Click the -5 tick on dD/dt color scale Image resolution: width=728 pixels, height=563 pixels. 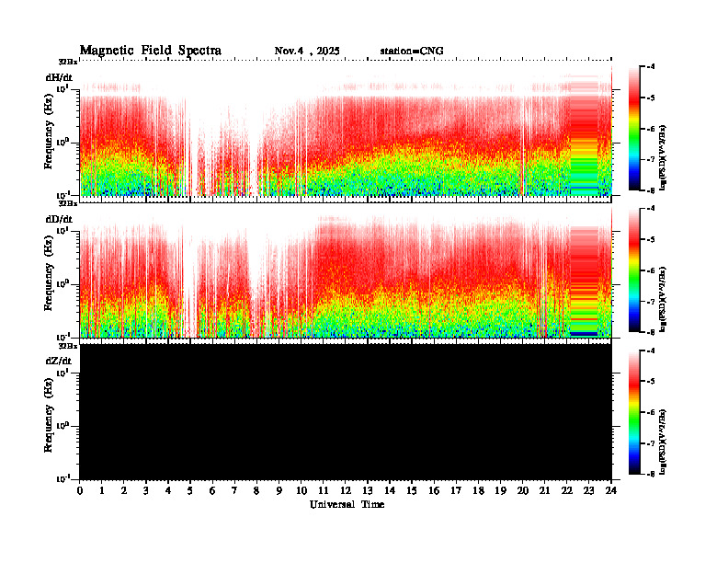[652, 240]
